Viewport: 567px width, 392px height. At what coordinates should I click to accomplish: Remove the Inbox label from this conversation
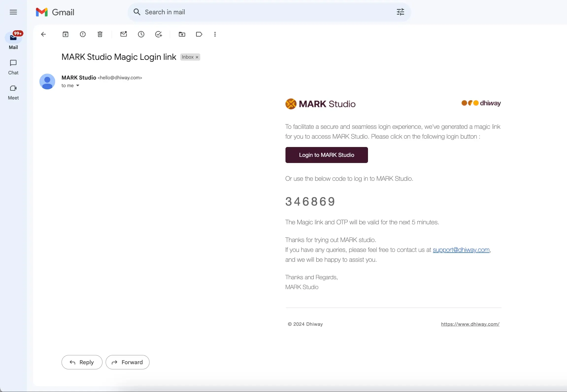197,57
